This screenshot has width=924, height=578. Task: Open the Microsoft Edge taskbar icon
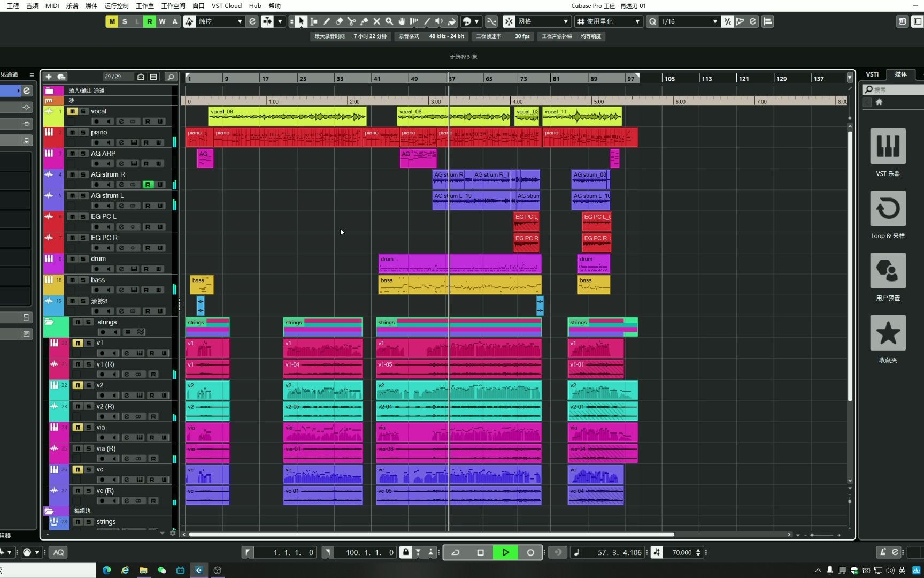click(x=106, y=570)
